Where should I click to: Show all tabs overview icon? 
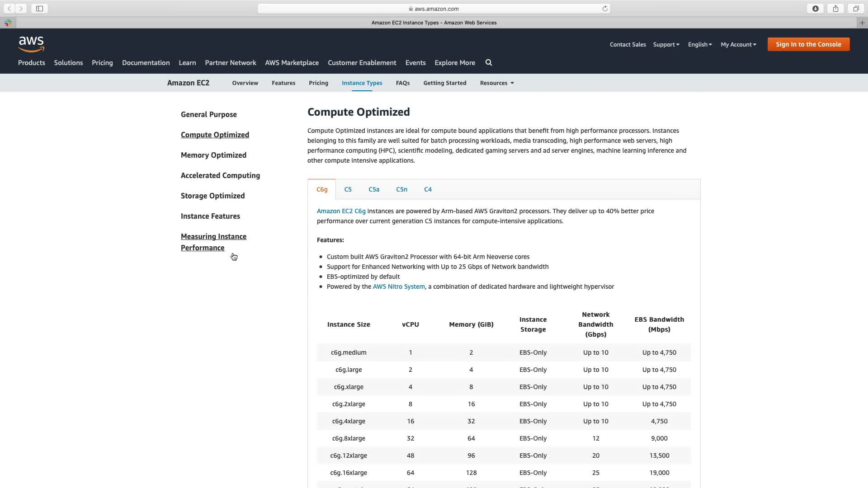point(856,9)
